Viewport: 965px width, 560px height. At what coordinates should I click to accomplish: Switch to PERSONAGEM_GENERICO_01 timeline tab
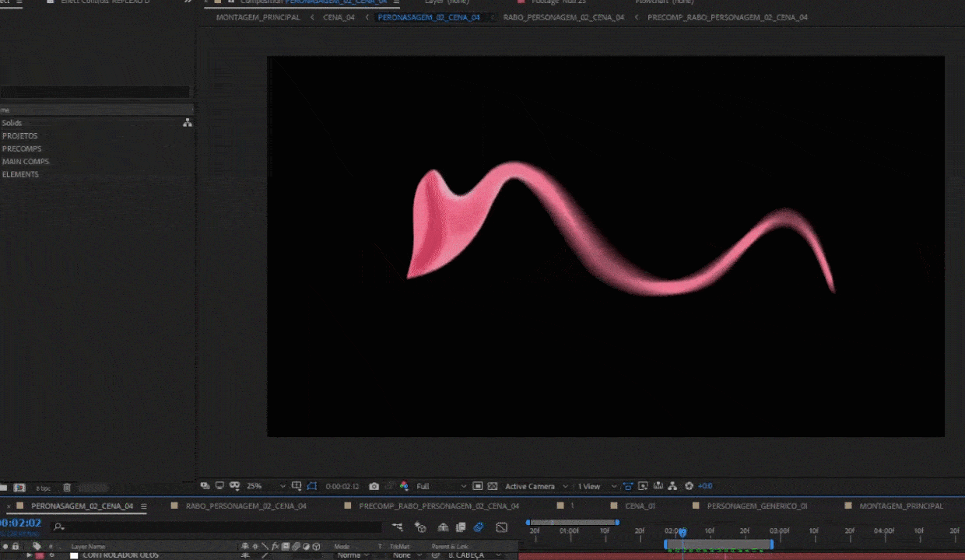[x=757, y=506]
